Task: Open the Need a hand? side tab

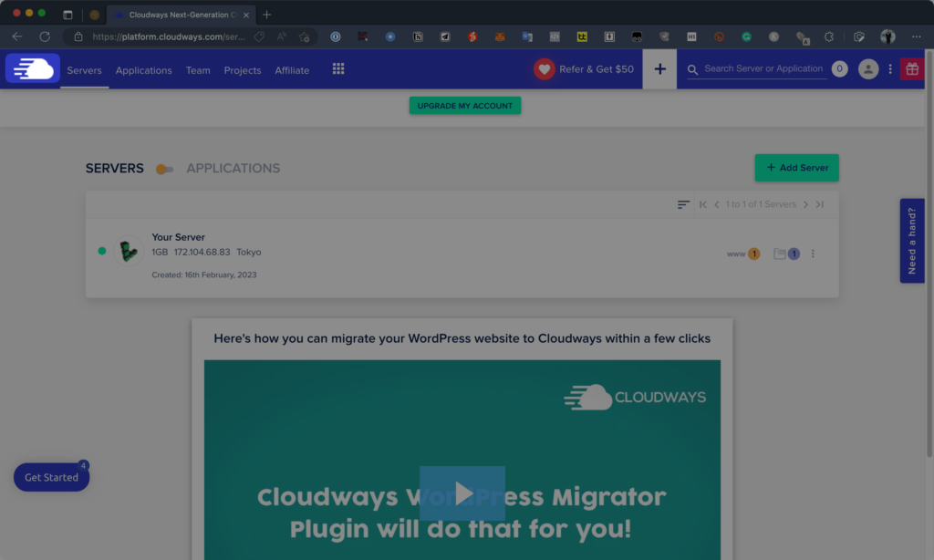Action: tap(911, 241)
